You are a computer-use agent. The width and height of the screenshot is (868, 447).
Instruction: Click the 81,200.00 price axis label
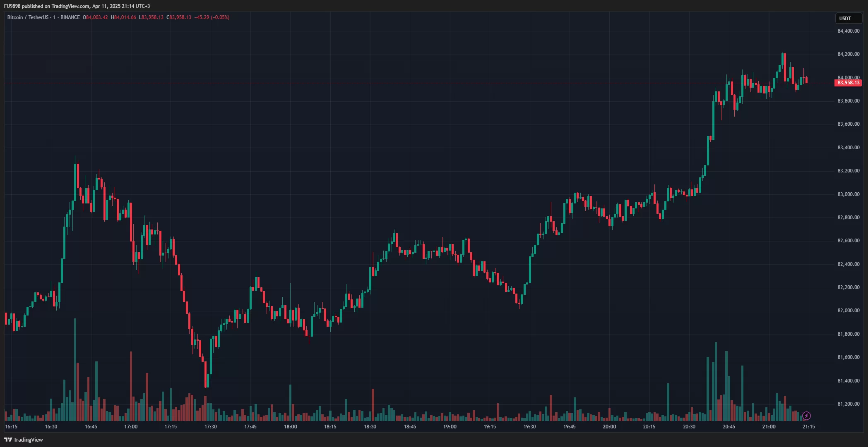pyautogui.click(x=848, y=404)
